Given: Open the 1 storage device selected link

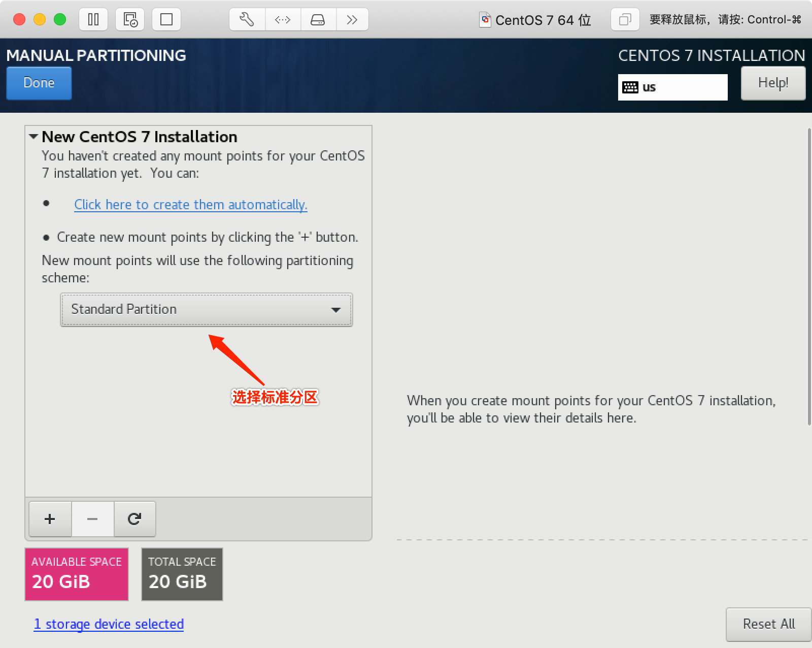Looking at the screenshot, I should coord(109,624).
